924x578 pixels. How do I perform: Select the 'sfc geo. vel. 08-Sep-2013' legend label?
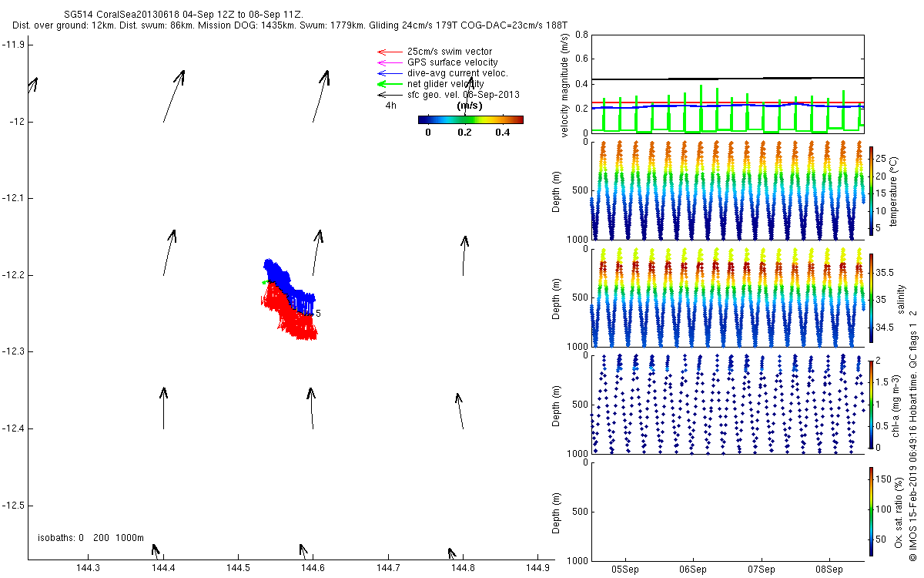click(464, 95)
